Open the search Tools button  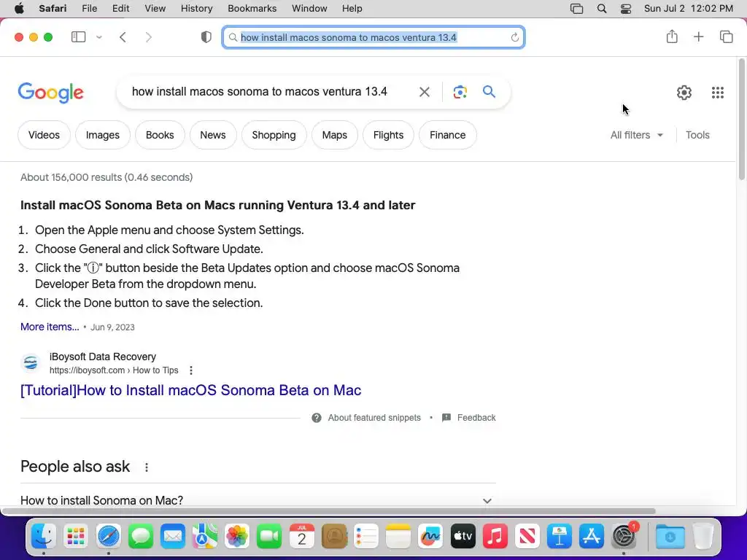pos(697,135)
